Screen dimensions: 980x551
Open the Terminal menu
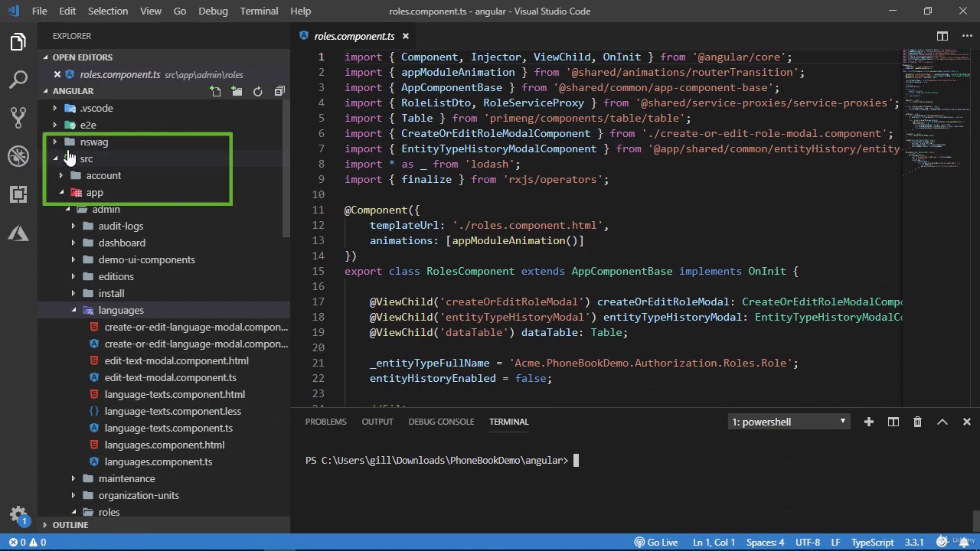(x=259, y=11)
